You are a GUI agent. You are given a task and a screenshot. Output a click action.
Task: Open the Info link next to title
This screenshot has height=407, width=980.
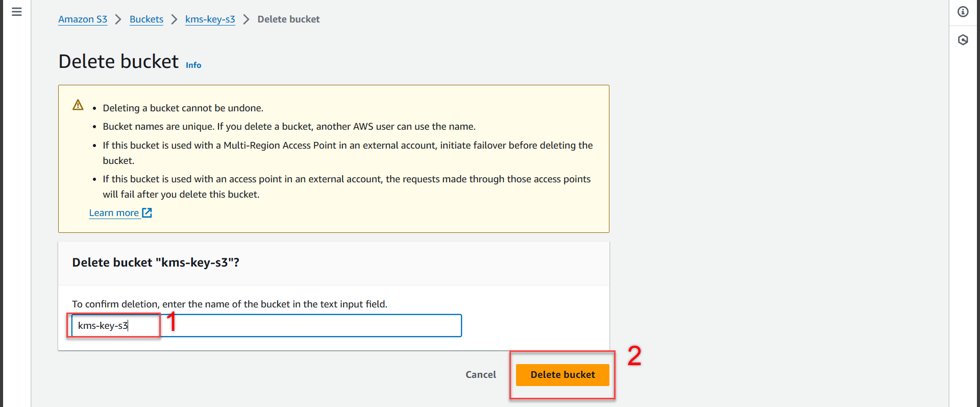(x=193, y=65)
